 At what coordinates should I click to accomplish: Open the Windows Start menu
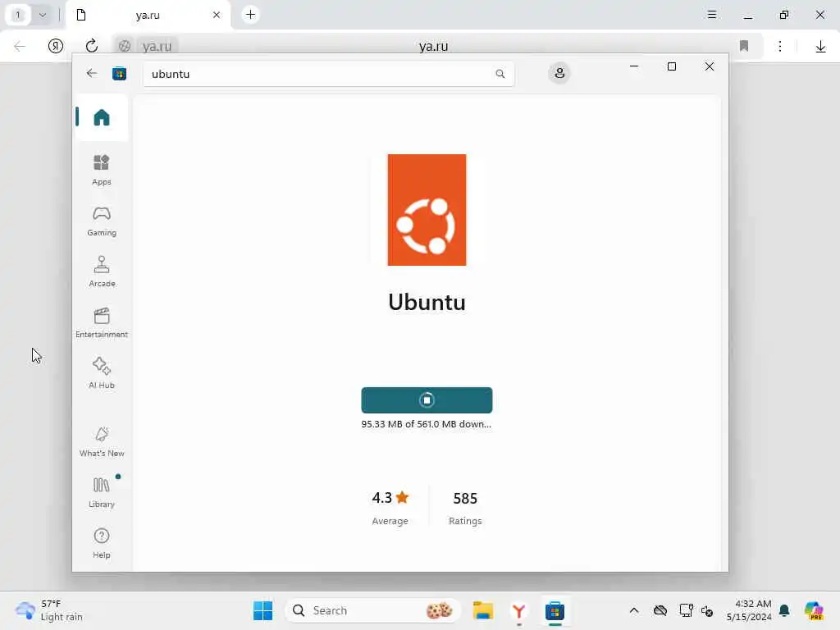pos(262,610)
